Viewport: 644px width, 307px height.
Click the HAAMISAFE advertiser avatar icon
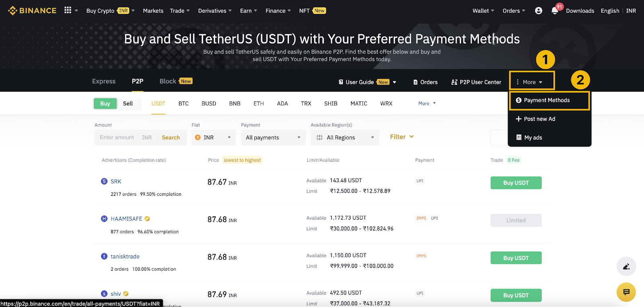pos(104,219)
